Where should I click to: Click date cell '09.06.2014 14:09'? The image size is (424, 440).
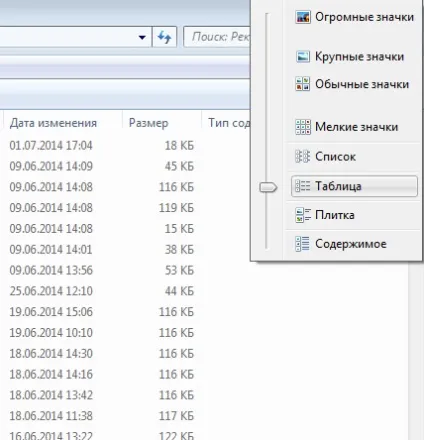51,166
